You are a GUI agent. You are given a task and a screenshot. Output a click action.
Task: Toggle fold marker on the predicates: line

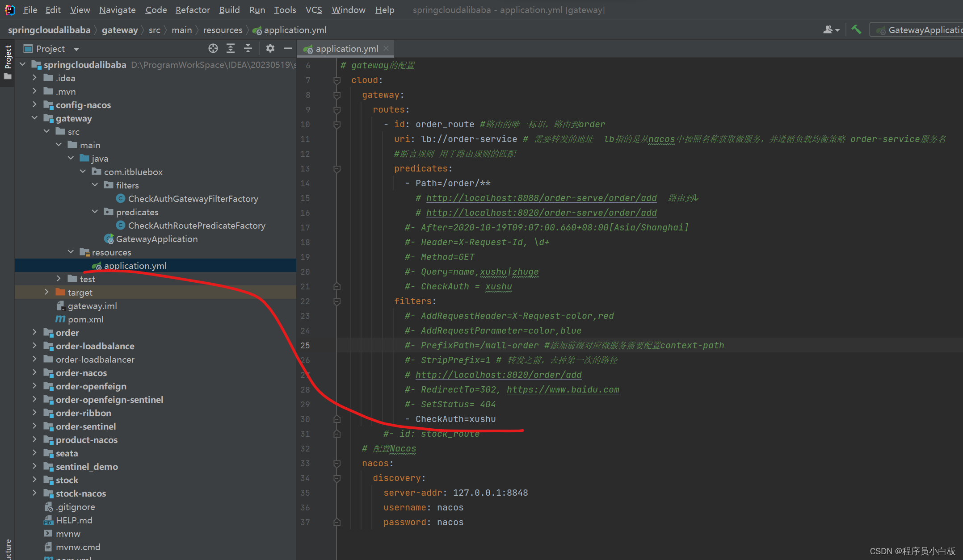pyautogui.click(x=337, y=169)
